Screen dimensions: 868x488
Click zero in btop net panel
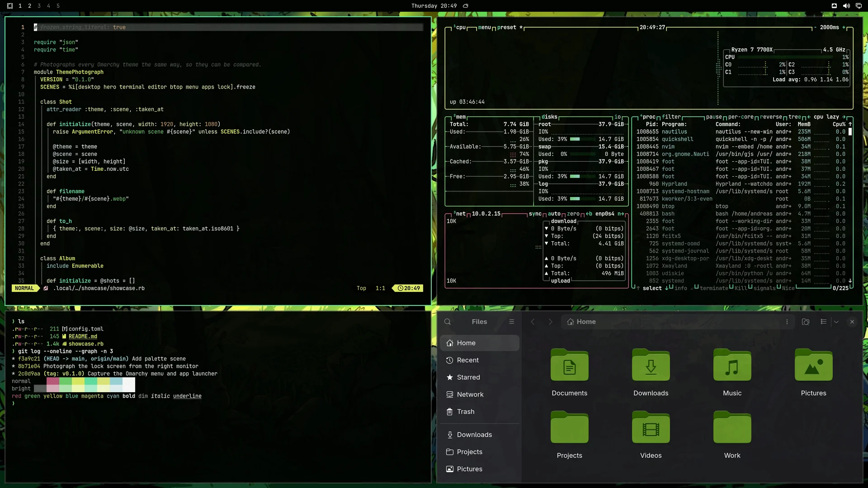click(573, 214)
